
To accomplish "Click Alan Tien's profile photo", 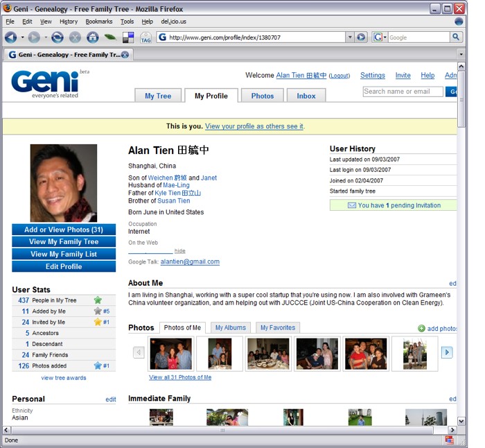I will 64,183.
